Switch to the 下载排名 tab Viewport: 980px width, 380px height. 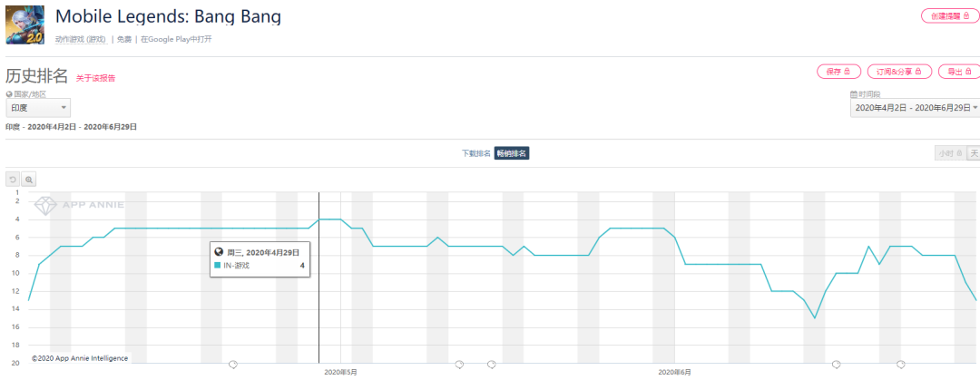click(x=475, y=153)
